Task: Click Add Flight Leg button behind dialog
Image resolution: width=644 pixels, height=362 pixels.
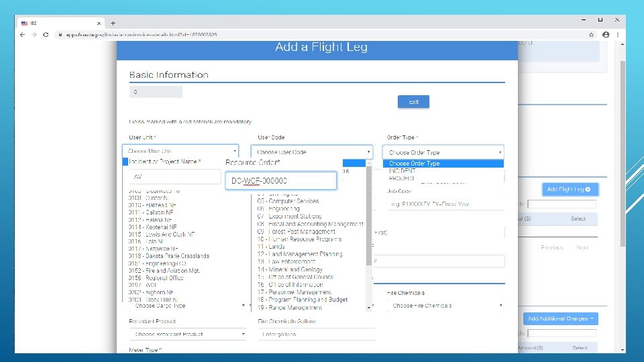Action: click(x=570, y=189)
